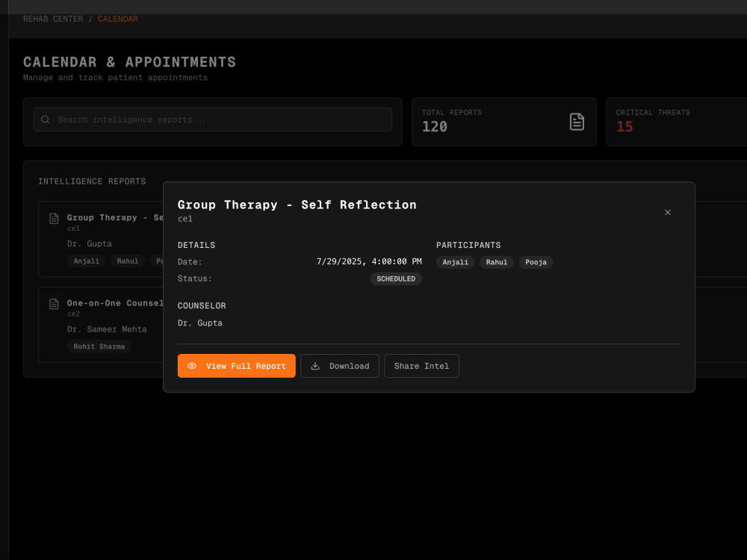
Task: Click Dr. Gupta under COUNSELOR in dialog
Action: (x=200, y=323)
